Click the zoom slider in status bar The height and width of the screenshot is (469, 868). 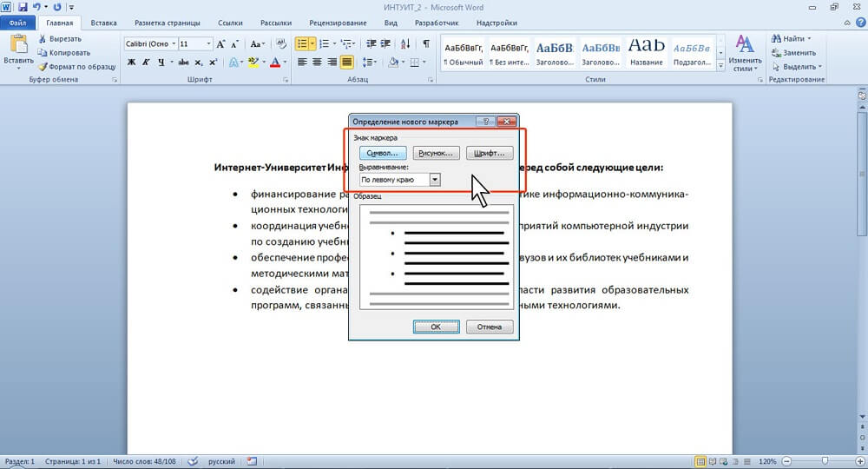pyautogui.click(x=824, y=461)
